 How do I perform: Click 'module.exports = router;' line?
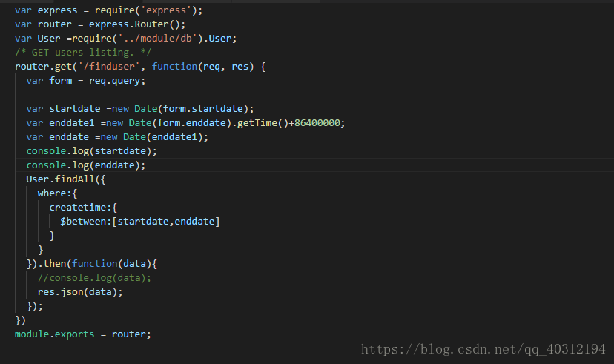pos(82,334)
